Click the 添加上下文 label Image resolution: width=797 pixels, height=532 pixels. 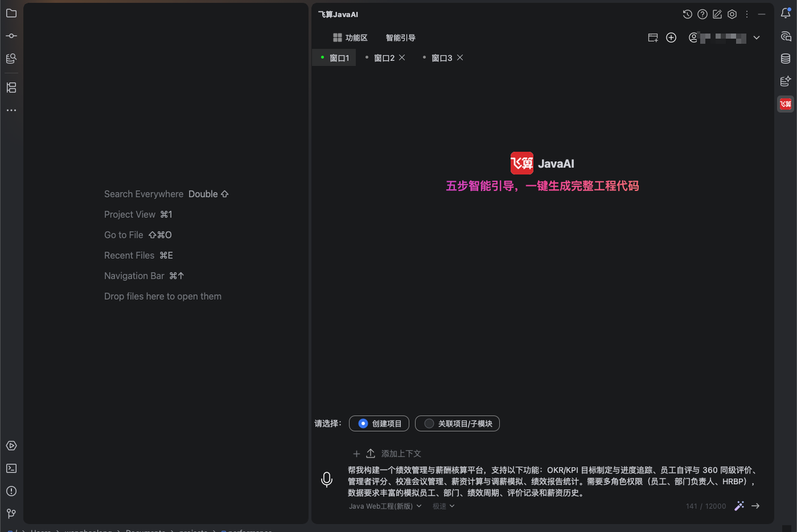pyautogui.click(x=401, y=454)
